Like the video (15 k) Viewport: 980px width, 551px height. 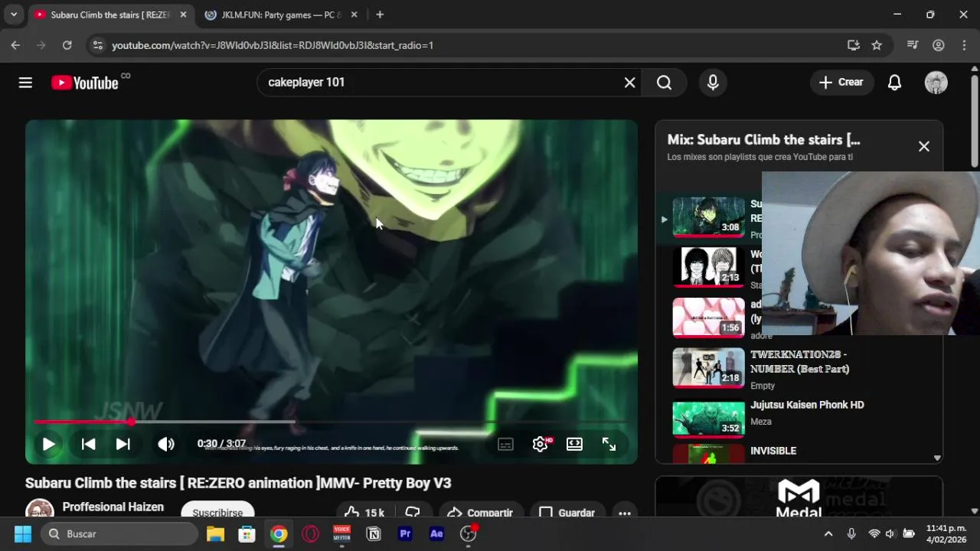pyautogui.click(x=364, y=512)
